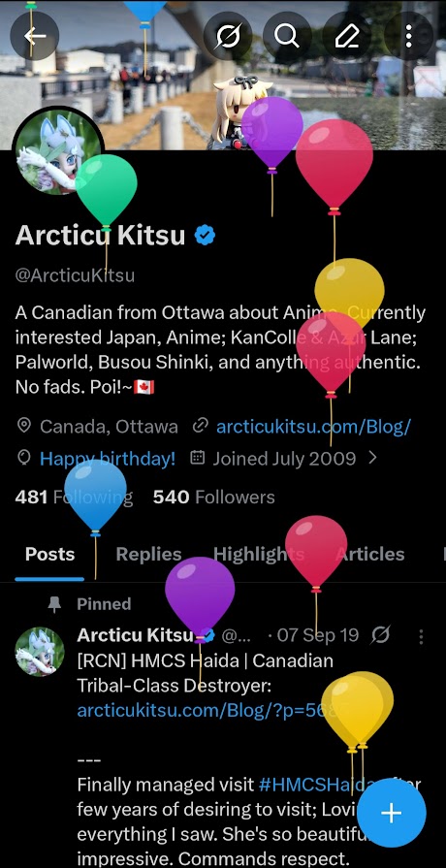Tap the edit profile pencil icon

tap(347, 37)
